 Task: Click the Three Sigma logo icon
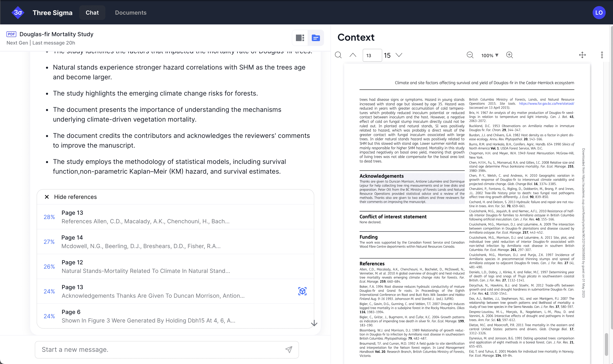pos(18,13)
